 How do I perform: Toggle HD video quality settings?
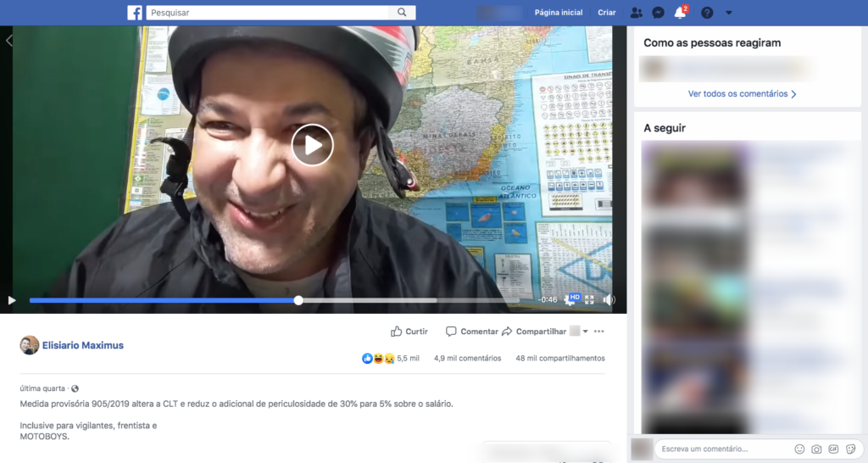(x=571, y=299)
